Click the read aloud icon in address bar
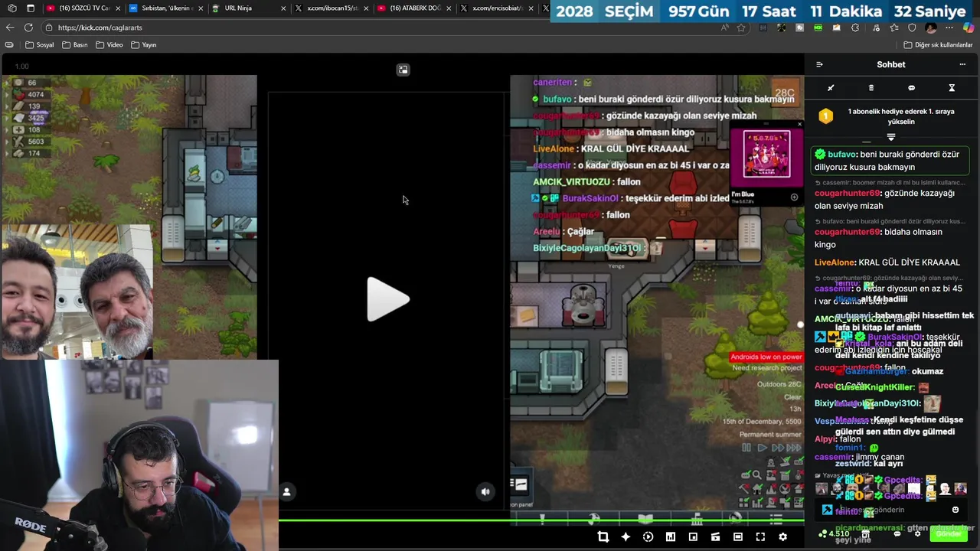 pos(724,28)
